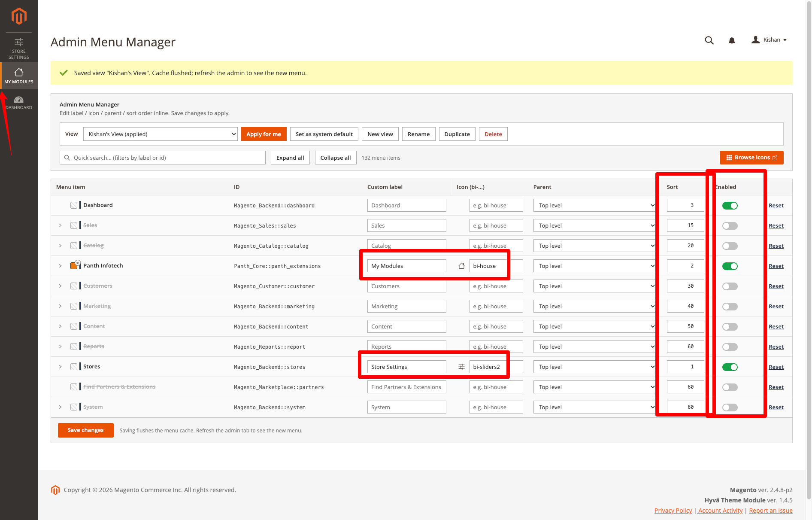
Task: Click the Dashboard row placeholder icon
Action: pyautogui.click(x=74, y=205)
